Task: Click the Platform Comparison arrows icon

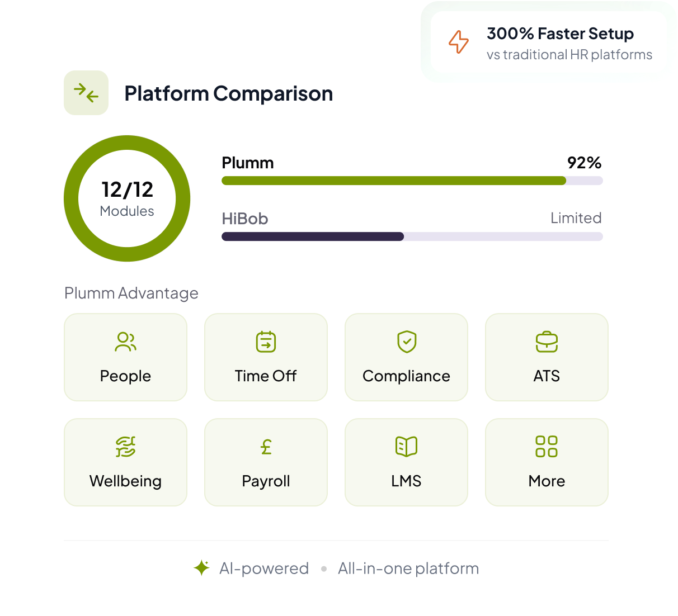Action: [x=86, y=93]
